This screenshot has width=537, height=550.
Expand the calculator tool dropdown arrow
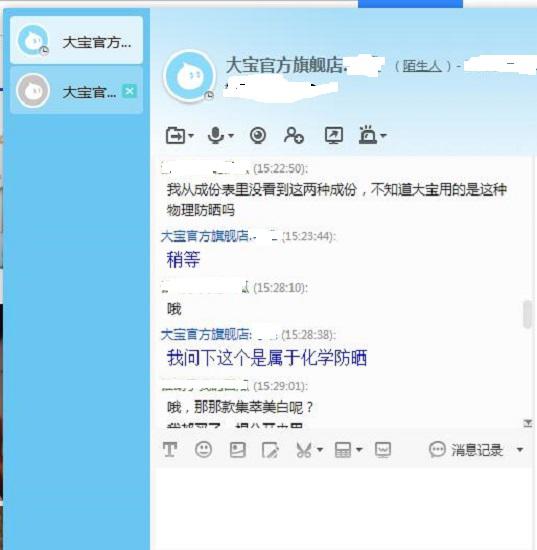(359, 450)
